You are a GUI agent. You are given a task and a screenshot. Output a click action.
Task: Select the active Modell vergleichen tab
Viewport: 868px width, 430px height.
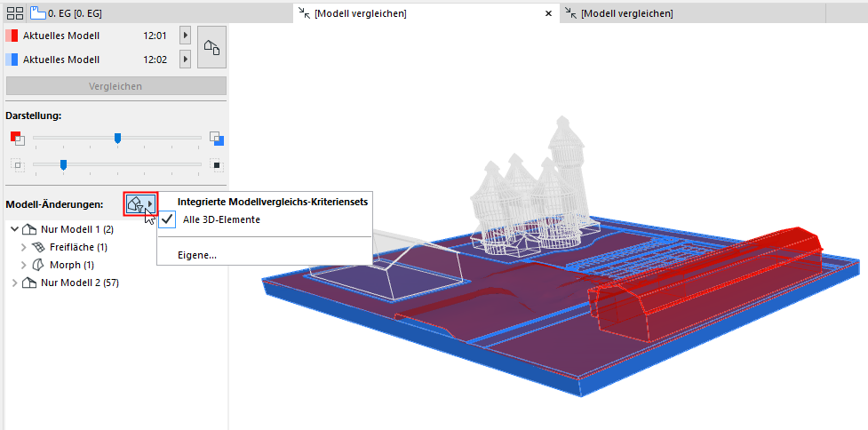click(x=426, y=13)
